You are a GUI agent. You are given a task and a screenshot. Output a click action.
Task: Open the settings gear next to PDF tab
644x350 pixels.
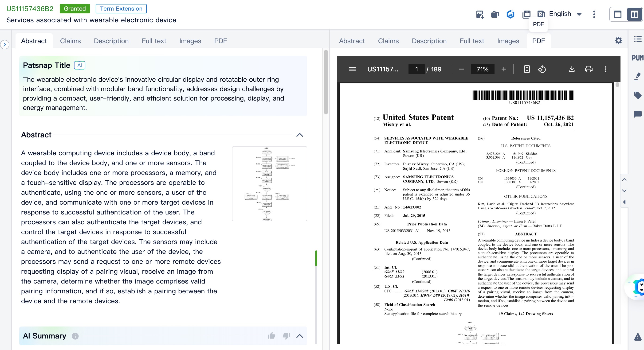coord(618,40)
